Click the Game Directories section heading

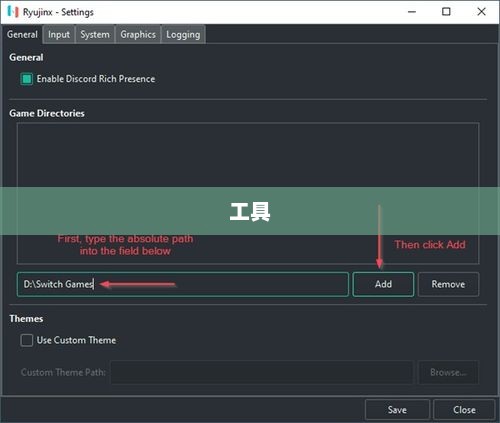point(47,113)
